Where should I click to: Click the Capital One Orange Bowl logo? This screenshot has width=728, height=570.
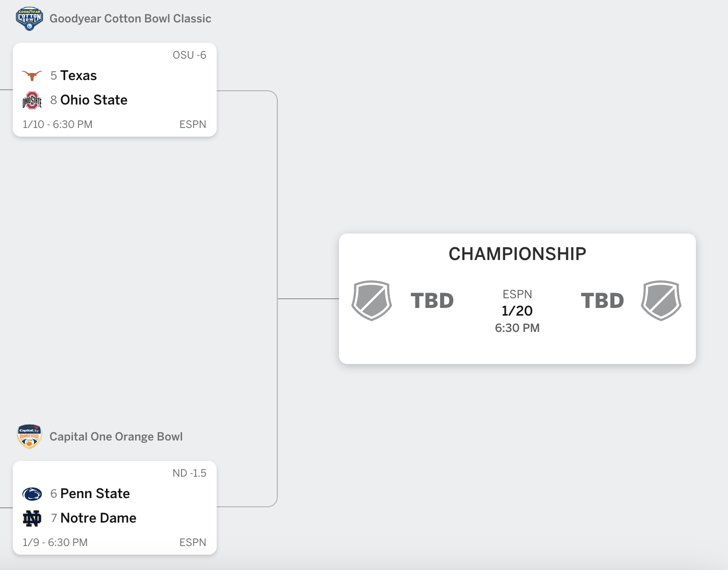(30, 436)
